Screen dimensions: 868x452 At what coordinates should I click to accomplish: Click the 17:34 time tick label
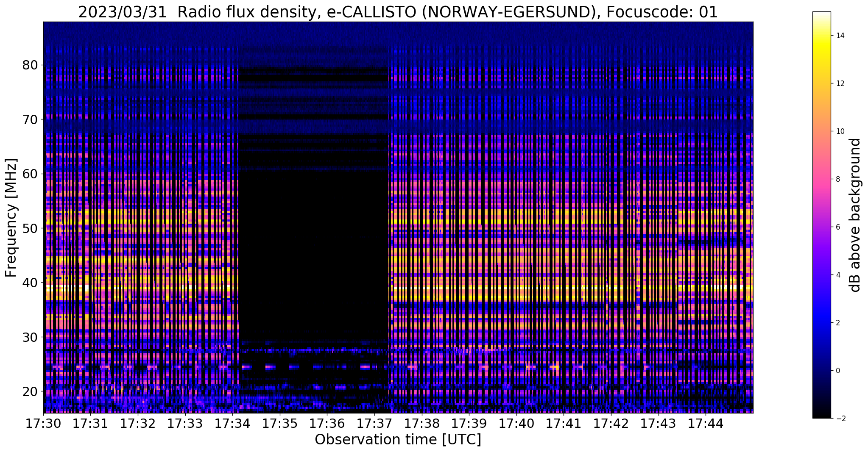tap(232, 423)
